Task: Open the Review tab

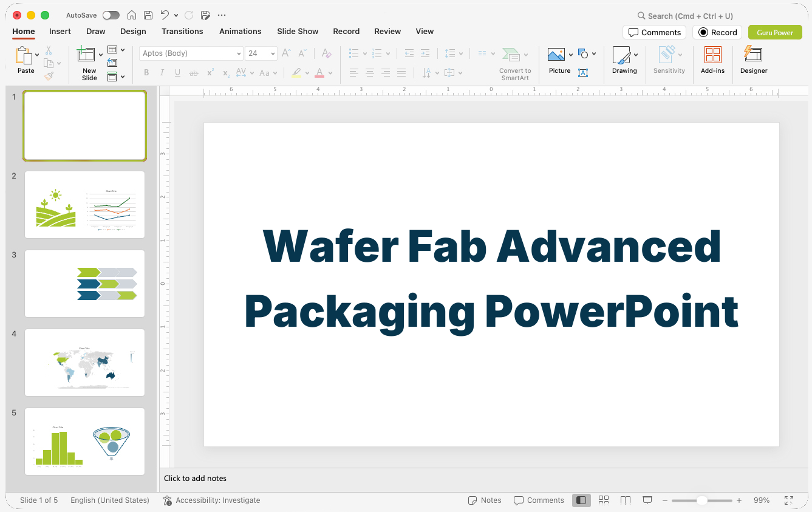Action: point(387,31)
